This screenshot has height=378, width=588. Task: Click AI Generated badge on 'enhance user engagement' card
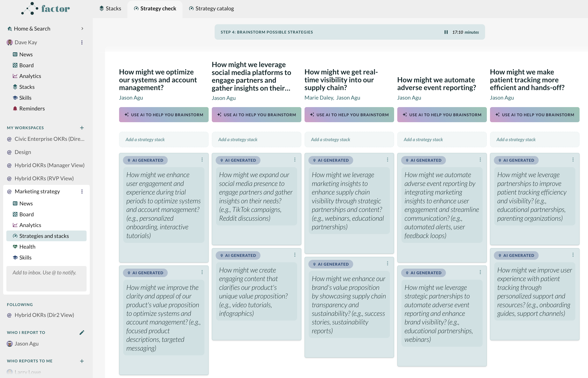pyautogui.click(x=145, y=160)
